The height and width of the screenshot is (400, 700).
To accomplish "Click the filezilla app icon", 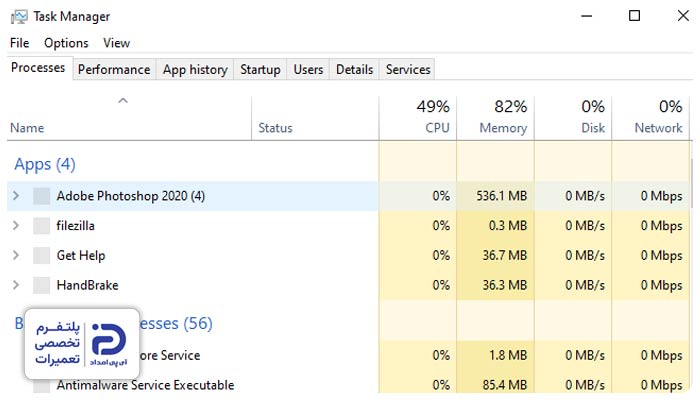I will (x=42, y=226).
